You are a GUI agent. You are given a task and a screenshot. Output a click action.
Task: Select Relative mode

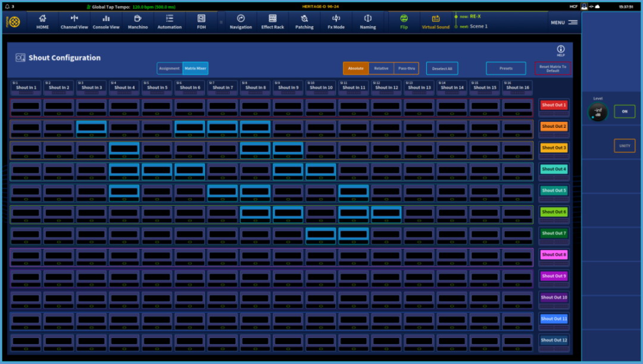click(381, 68)
